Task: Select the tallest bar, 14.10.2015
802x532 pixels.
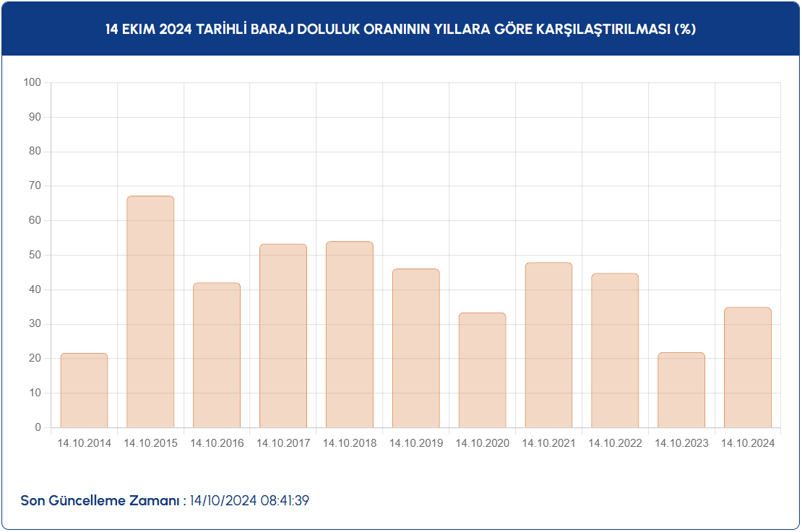Action: [150, 312]
